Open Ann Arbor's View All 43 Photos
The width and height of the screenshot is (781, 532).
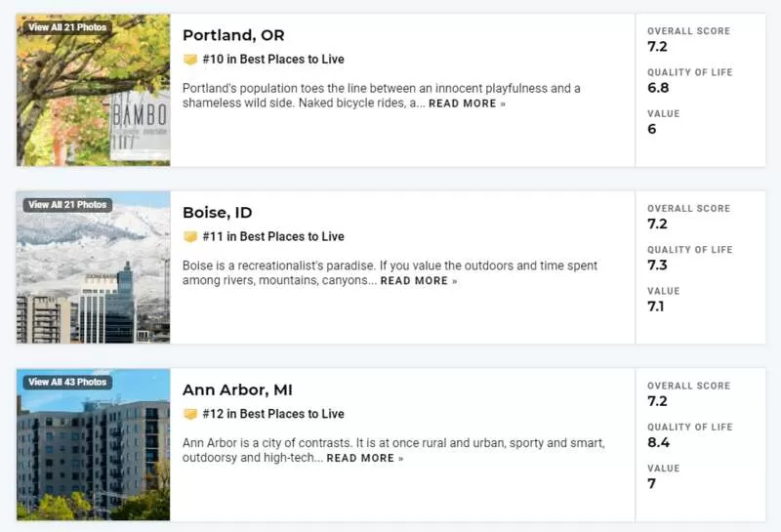tap(67, 382)
